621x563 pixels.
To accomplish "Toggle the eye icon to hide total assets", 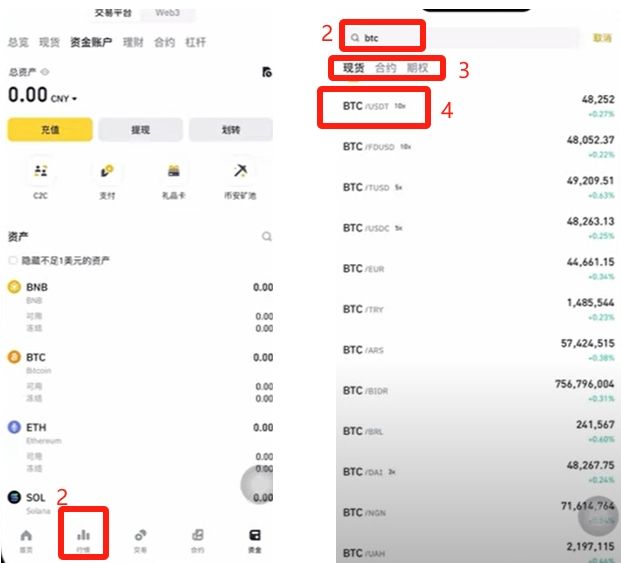I will coord(45,72).
